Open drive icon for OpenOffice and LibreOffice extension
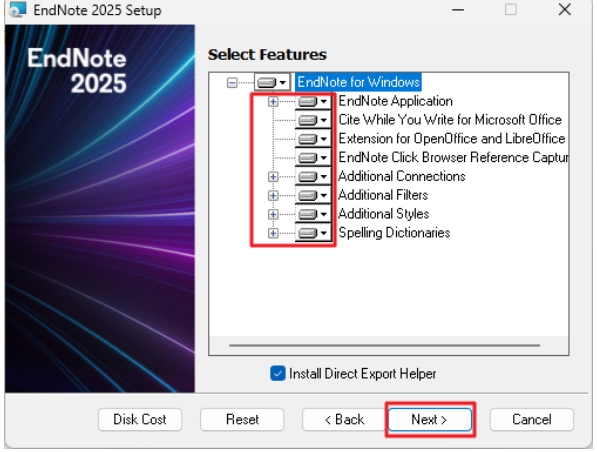The image size is (597, 452). pos(313,139)
